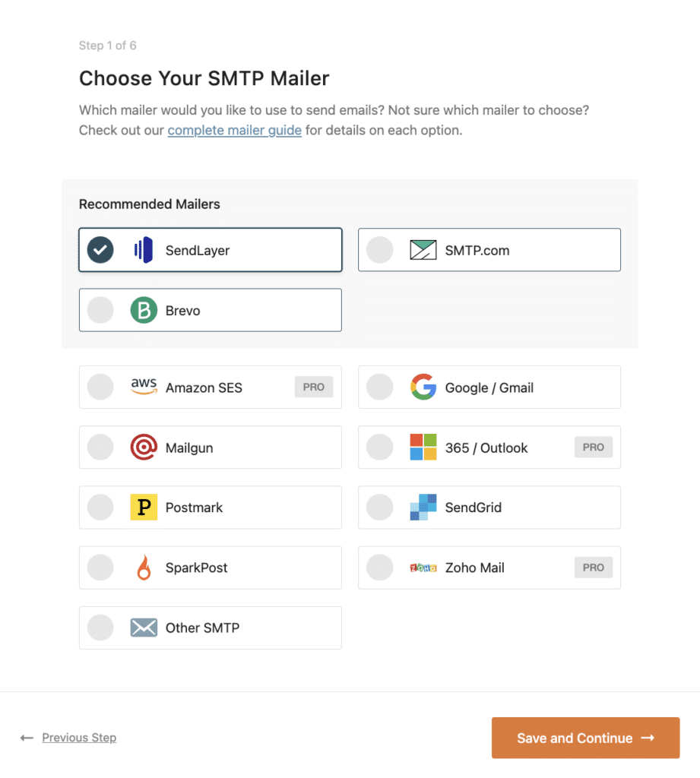Image resolution: width=700 pixels, height=778 pixels.
Task: Click the SMTP.com envelope icon
Action: point(421,249)
